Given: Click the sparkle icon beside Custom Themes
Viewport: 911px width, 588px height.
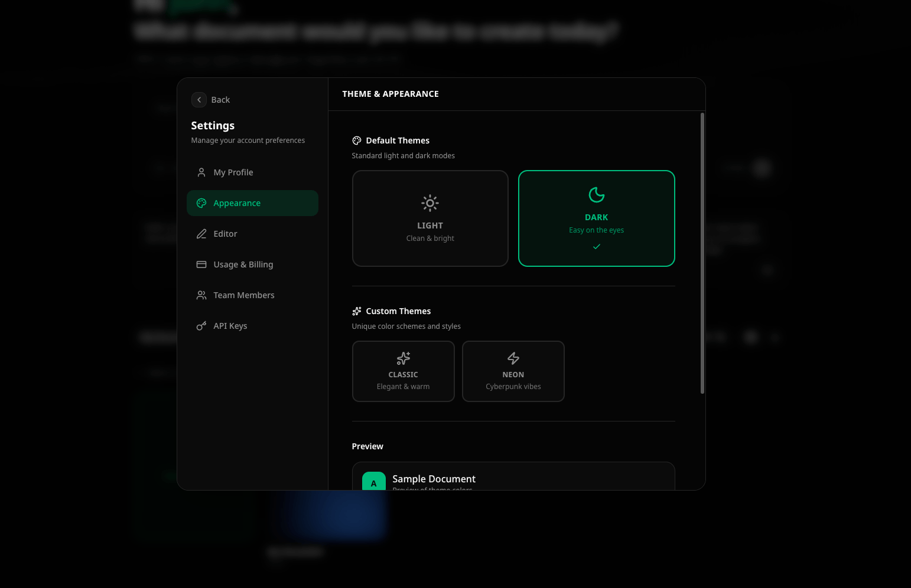Looking at the screenshot, I should click(357, 311).
